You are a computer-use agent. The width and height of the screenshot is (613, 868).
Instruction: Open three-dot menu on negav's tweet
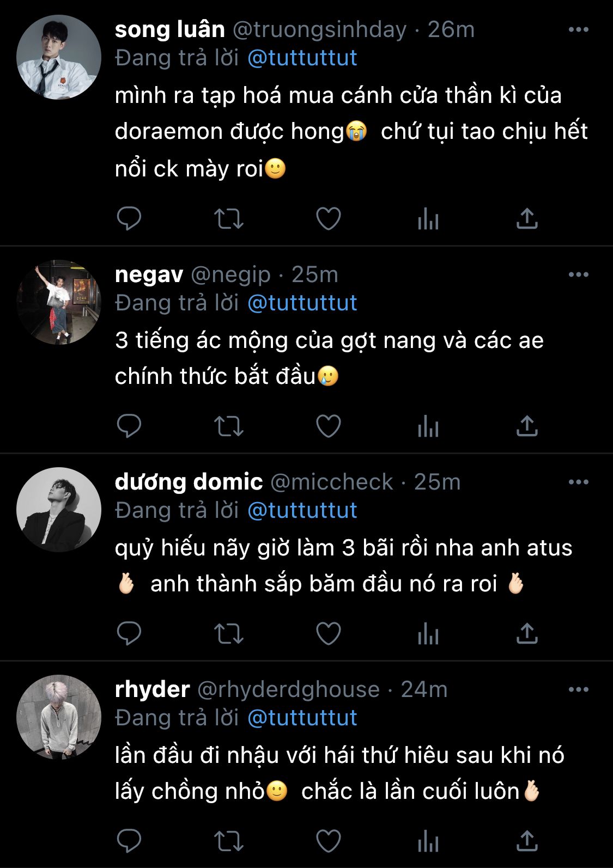pos(578,274)
